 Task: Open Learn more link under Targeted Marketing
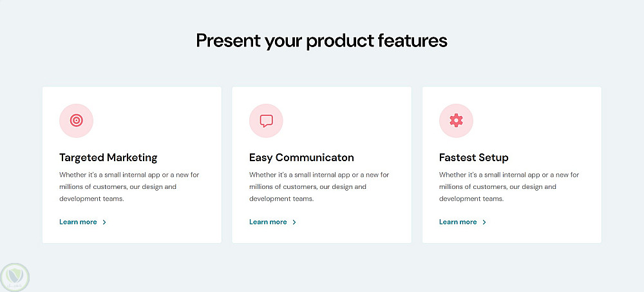[x=78, y=222]
